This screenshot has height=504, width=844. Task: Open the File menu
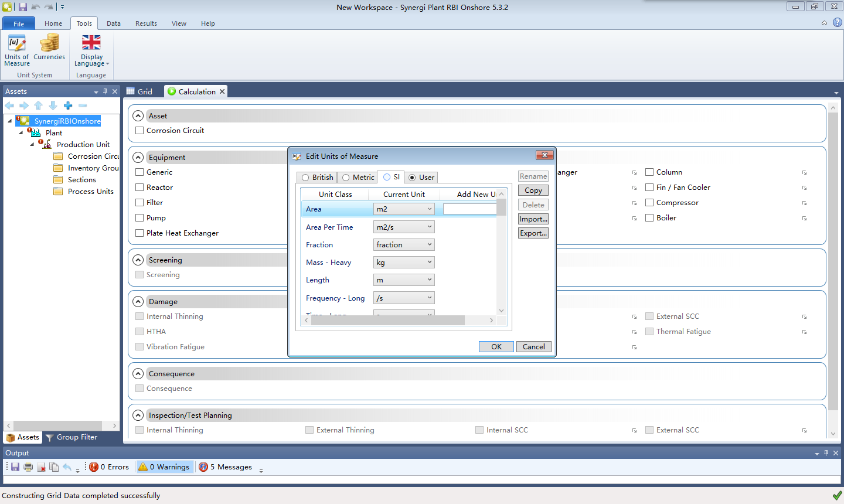coord(19,23)
